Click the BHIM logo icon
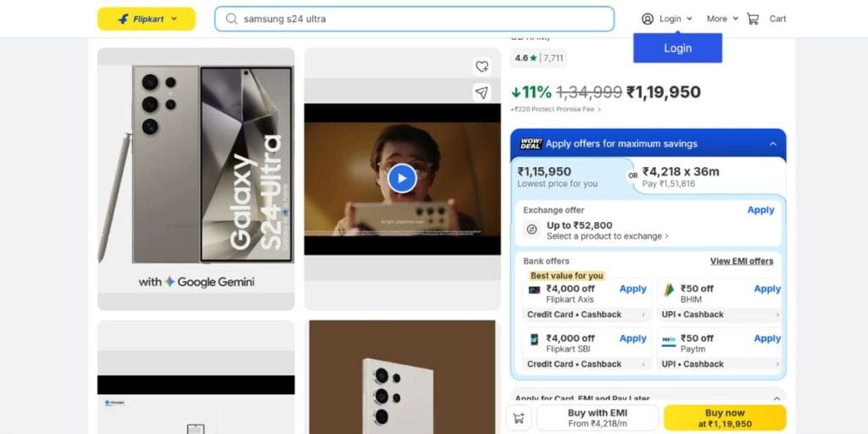Image resolution: width=868 pixels, height=434 pixels. [669, 290]
